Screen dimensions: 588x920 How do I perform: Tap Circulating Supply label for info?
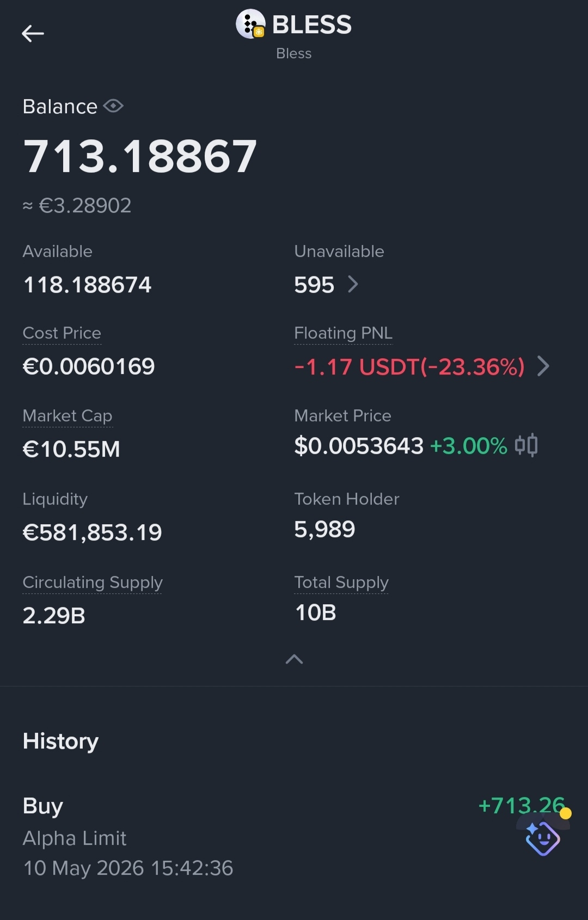point(93,582)
